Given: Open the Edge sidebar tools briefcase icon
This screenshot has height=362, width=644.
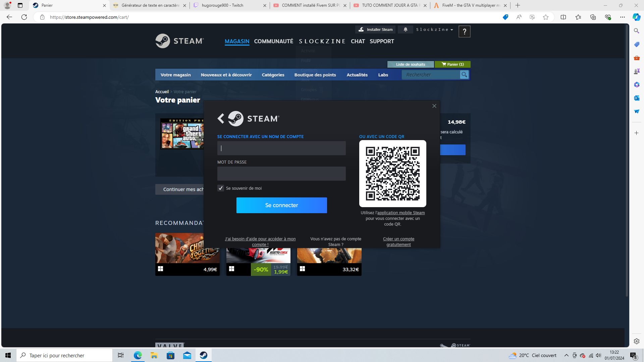Looking at the screenshot, I should pos(637,58).
